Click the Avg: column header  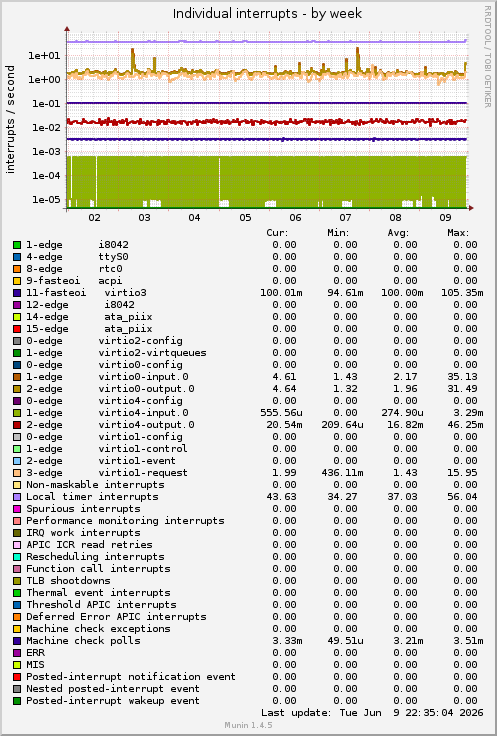(x=398, y=233)
